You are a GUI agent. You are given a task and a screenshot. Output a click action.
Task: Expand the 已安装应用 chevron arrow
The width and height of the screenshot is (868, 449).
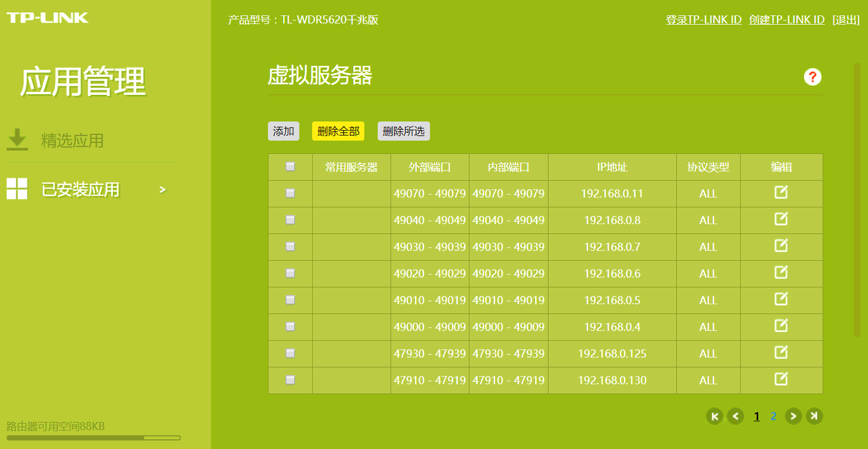point(163,190)
